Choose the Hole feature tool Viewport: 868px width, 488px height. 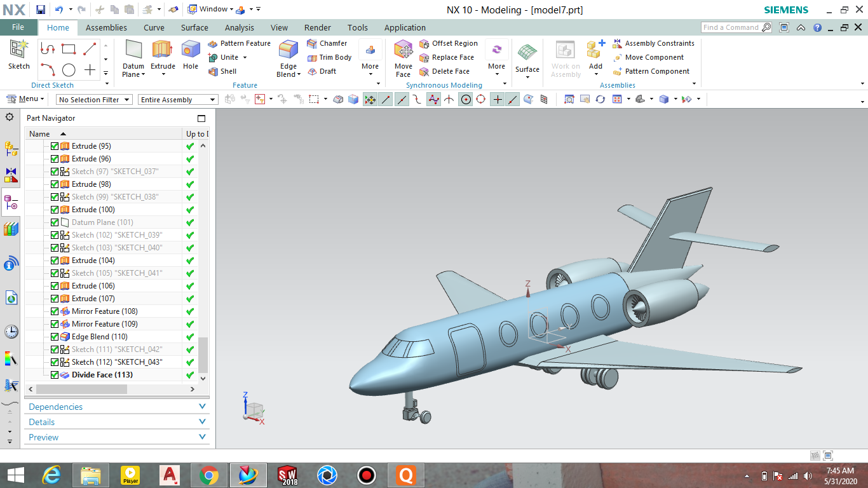point(191,55)
